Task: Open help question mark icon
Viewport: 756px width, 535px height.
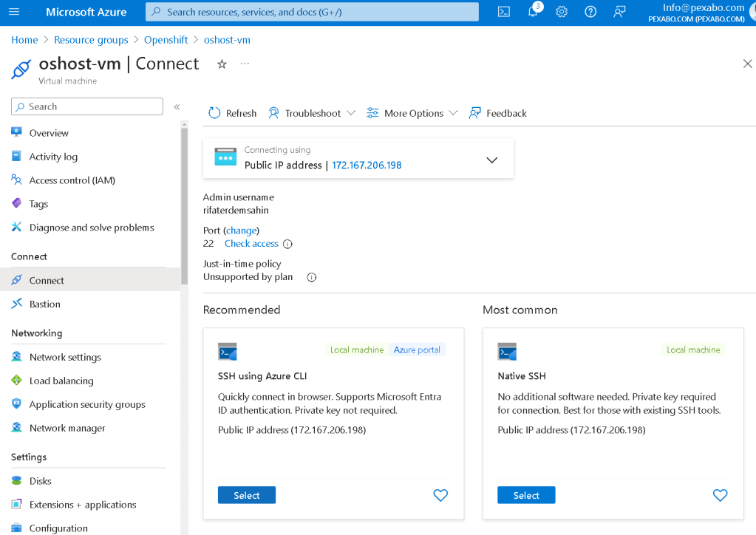Action: pyautogui.click(x=590, y=12)
